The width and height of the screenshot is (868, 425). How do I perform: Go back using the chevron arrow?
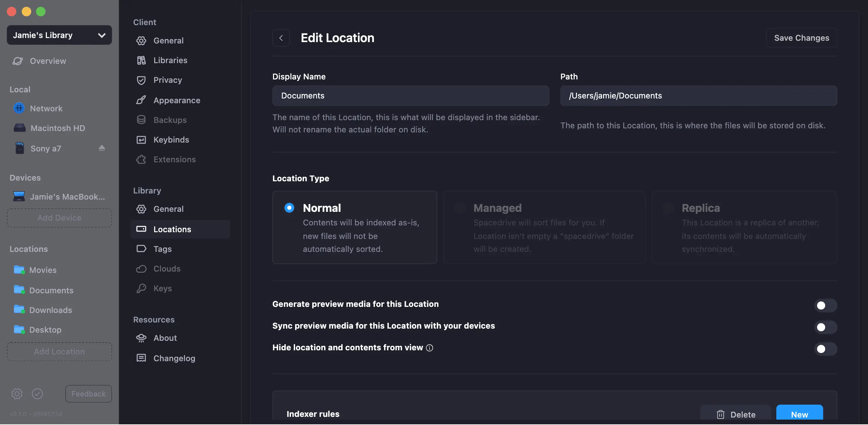pyautogui.click(x=281, y=38)
